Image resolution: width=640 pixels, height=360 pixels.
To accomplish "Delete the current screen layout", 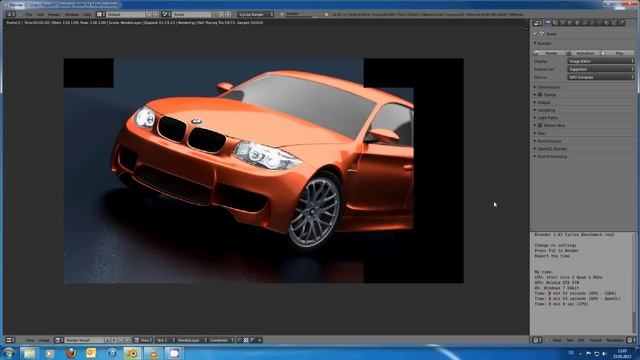I will coord(156,14).
